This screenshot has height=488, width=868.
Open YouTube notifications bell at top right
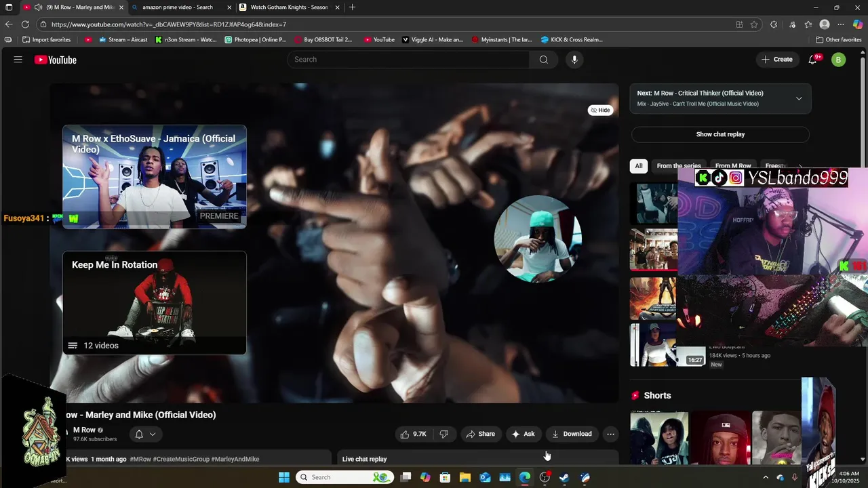812,60
